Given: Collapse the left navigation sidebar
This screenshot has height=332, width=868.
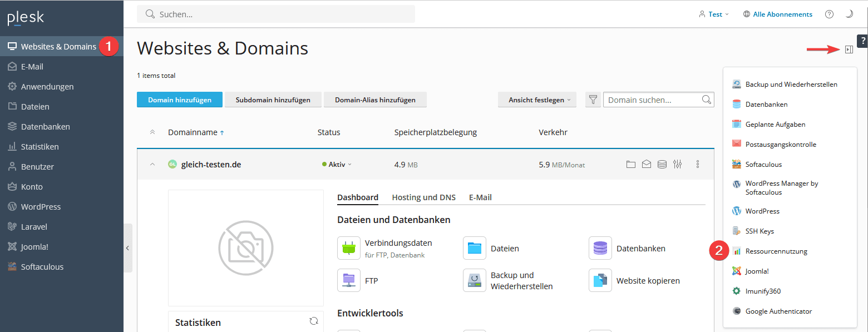Looking at the screenshot, I should pos(127,248).
